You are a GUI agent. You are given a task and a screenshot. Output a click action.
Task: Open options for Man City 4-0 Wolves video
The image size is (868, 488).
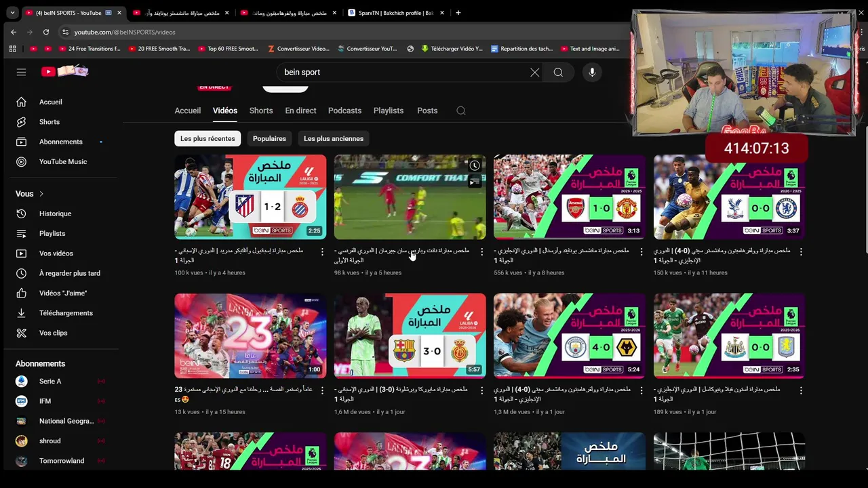click(642, 390)
